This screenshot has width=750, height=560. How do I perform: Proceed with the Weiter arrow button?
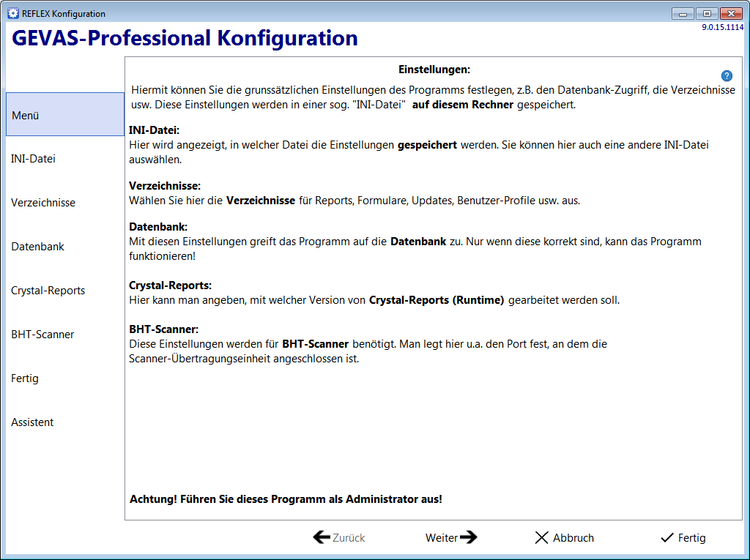click(x=451, y=537)
